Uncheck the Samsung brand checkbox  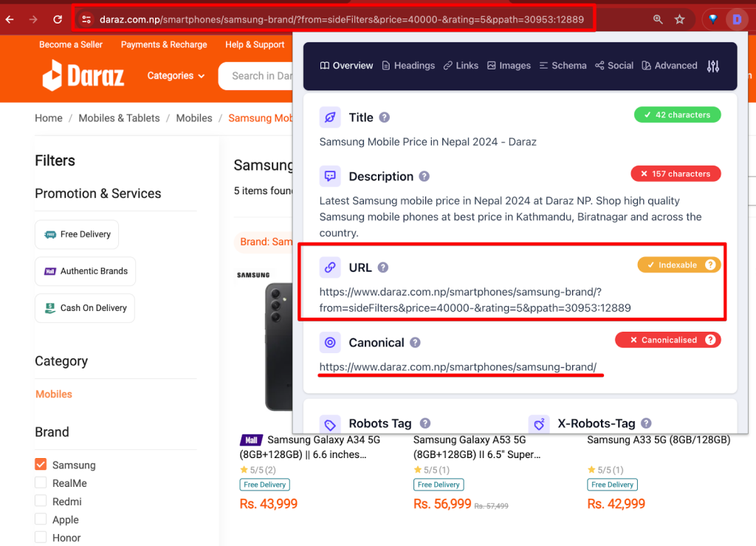[41, 465]
